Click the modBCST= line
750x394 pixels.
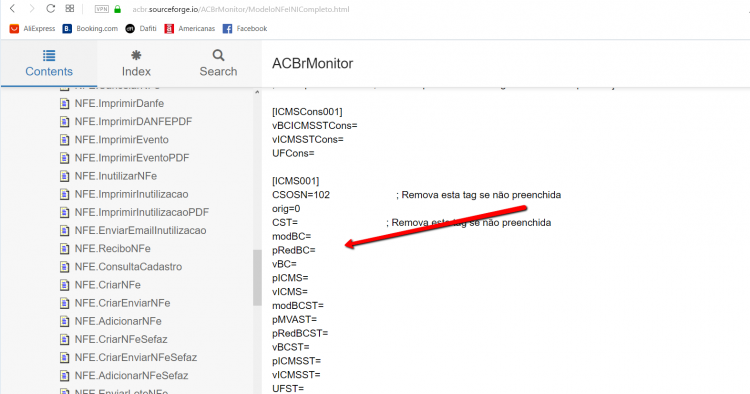tap(298, 306)
